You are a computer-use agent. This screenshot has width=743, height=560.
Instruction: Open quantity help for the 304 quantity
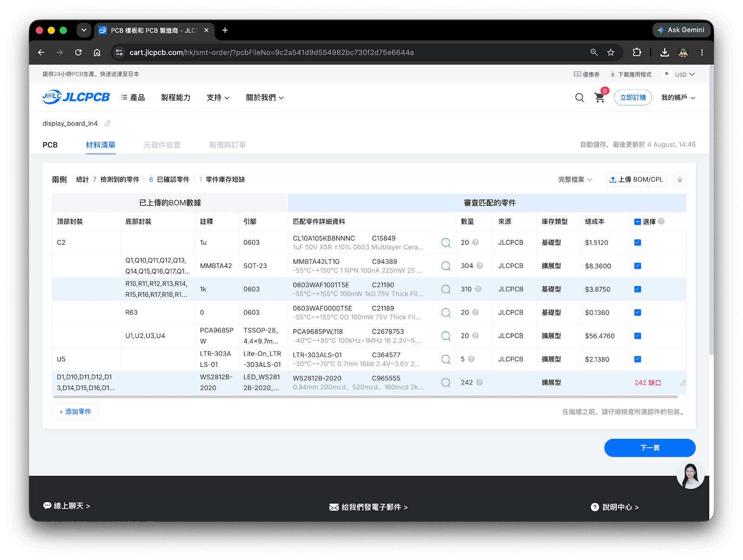point(480,266)
